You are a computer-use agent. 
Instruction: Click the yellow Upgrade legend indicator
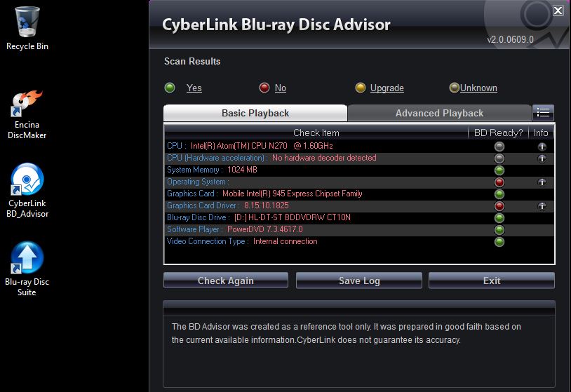[x=360, y=88]
